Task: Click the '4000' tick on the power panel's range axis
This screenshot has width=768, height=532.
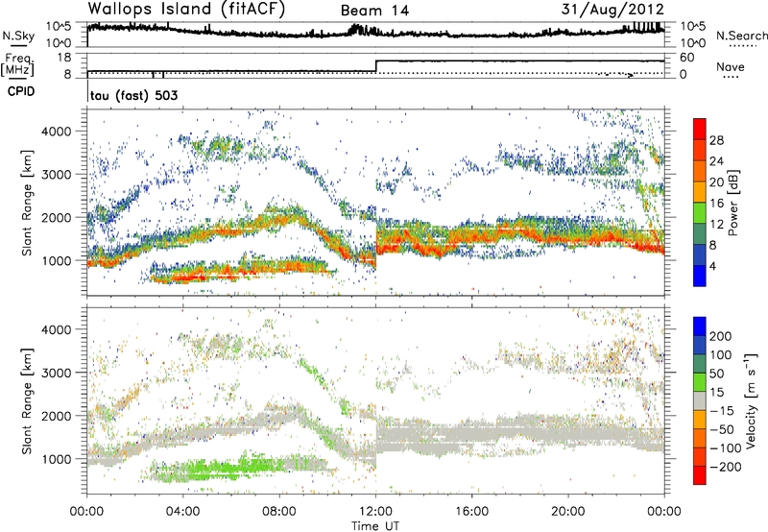Action: coord(58,132)
